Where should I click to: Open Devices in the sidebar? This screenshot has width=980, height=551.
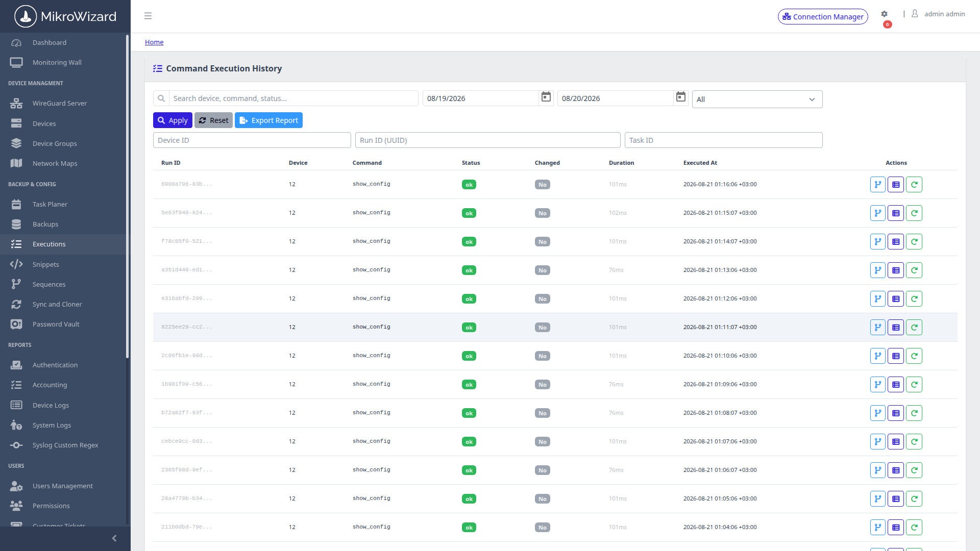63,124
